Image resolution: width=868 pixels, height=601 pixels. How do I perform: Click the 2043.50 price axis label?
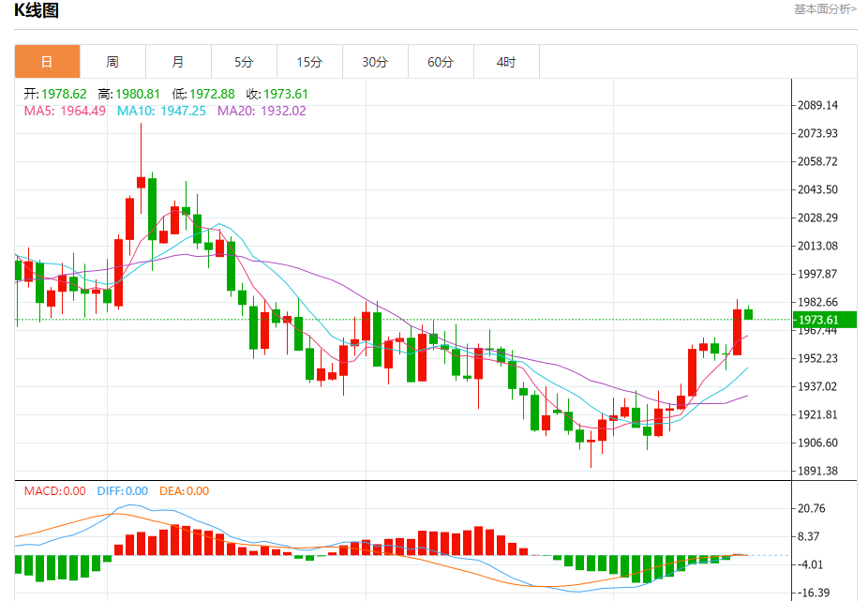(817, 189)
